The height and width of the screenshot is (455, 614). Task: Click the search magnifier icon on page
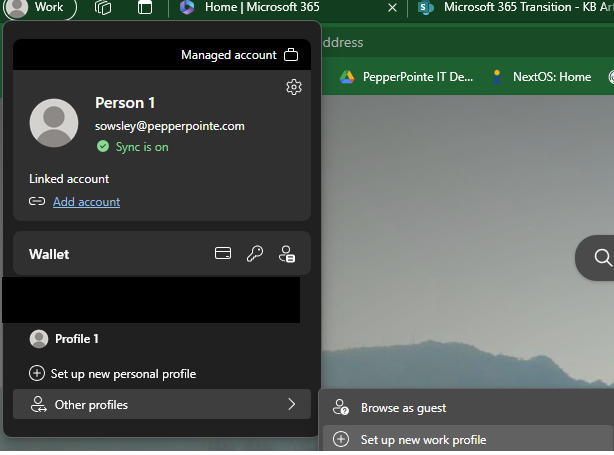tap(603, 258)
